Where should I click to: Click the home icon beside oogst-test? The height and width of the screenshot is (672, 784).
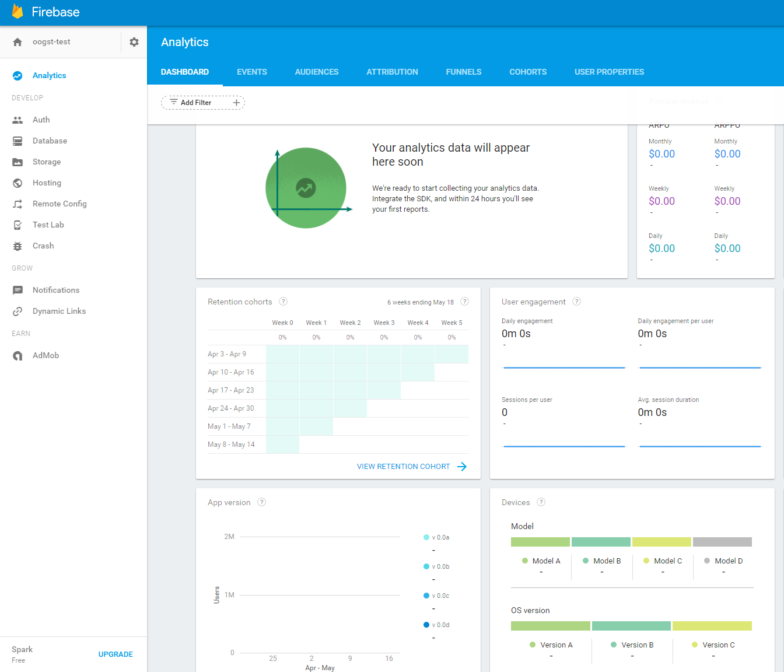(17, 42)
